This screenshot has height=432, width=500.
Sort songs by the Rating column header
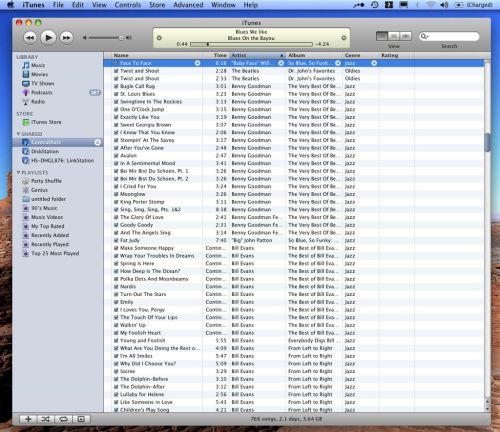coord(397,55)
